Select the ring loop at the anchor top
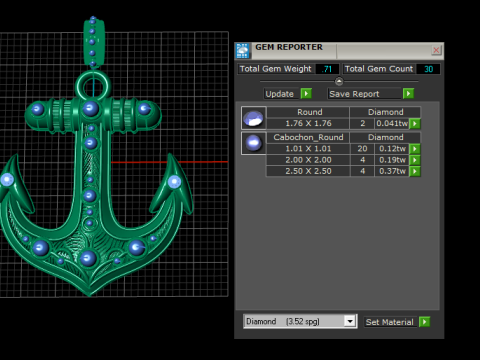The width and height of the screenshot is (480, 360). point(93,86)
